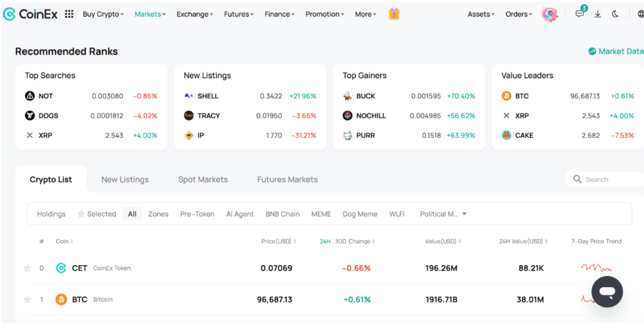This screenshot has width=644, height=330.
Task: Toggle dark mode moon icon
Action: [616, 14]
